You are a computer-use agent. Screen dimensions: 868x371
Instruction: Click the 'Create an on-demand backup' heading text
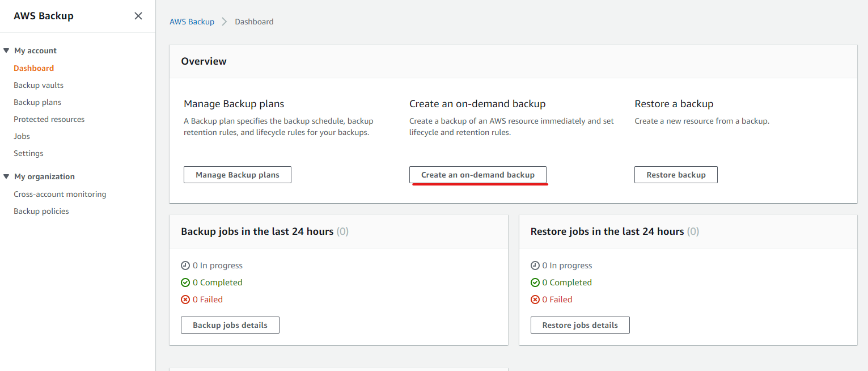pos(477,104)
